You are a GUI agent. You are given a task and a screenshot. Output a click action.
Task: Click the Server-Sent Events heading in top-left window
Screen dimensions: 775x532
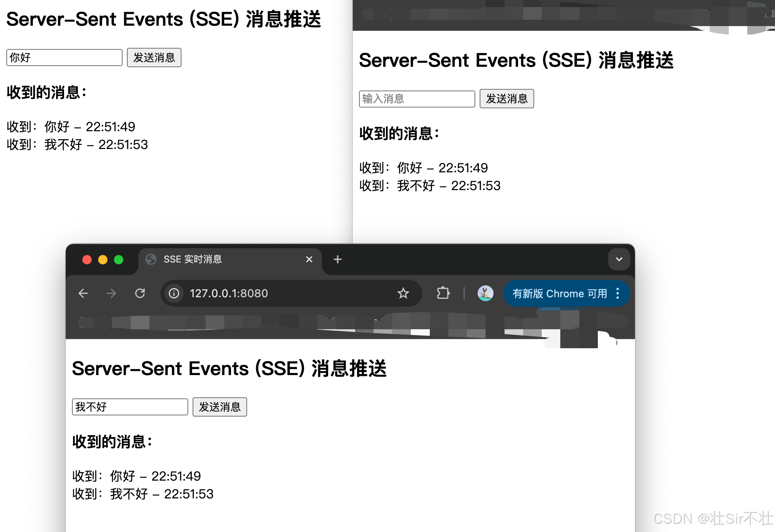(164, 19)
